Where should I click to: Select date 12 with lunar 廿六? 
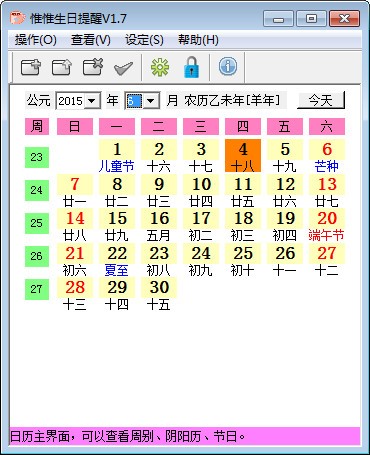pos(285,191)
